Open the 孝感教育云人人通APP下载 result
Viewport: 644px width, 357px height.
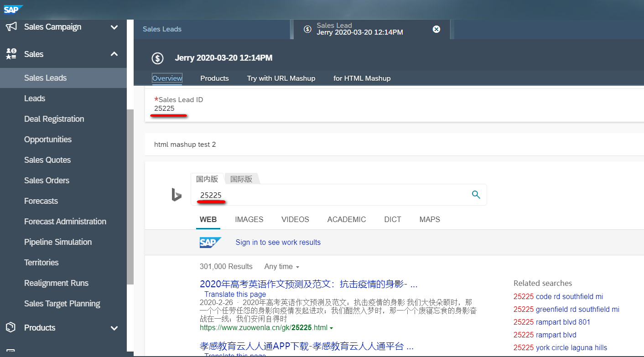point(306,346)
